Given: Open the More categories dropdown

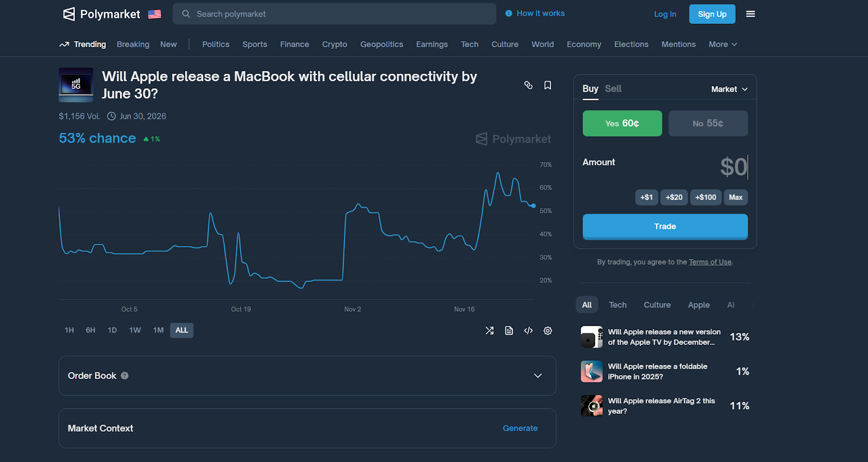Looking at the screenshot, I should click(723, 44).
